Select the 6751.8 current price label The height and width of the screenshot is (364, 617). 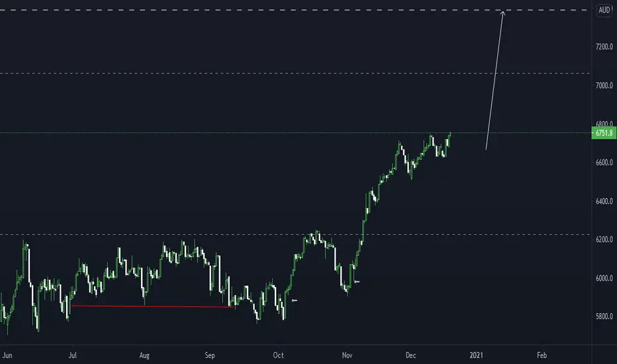[x=604, y=133]
